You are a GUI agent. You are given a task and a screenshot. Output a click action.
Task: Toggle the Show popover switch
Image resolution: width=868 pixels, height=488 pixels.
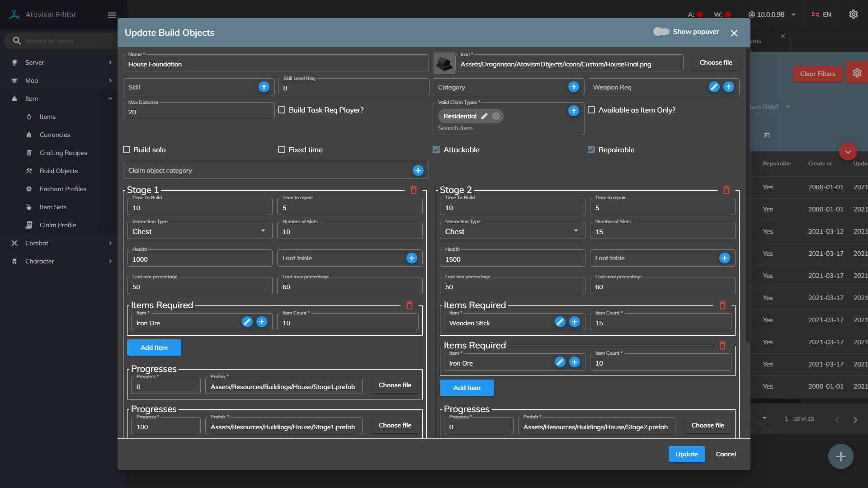pyautogui.click(x=661, y=32)
